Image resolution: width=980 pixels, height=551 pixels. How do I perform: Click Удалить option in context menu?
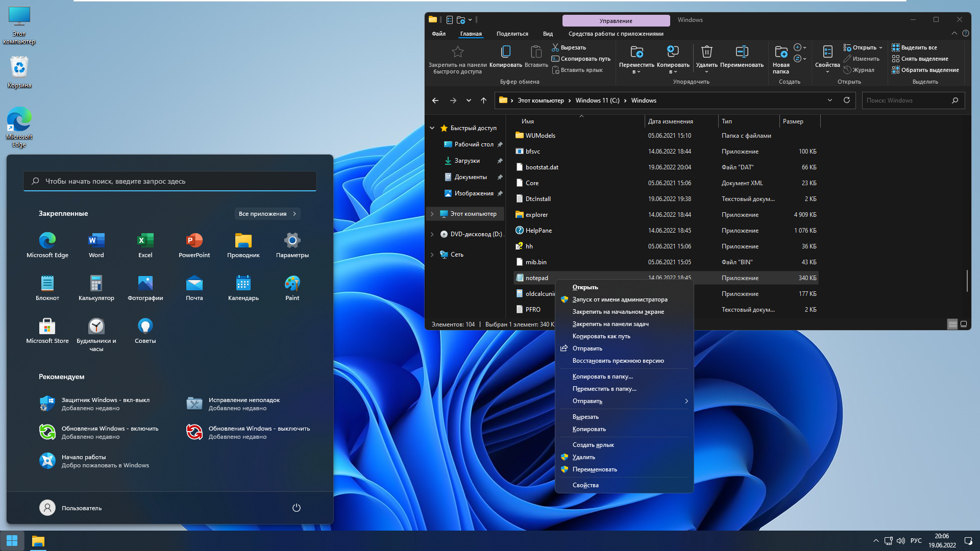tap(583, 457)
